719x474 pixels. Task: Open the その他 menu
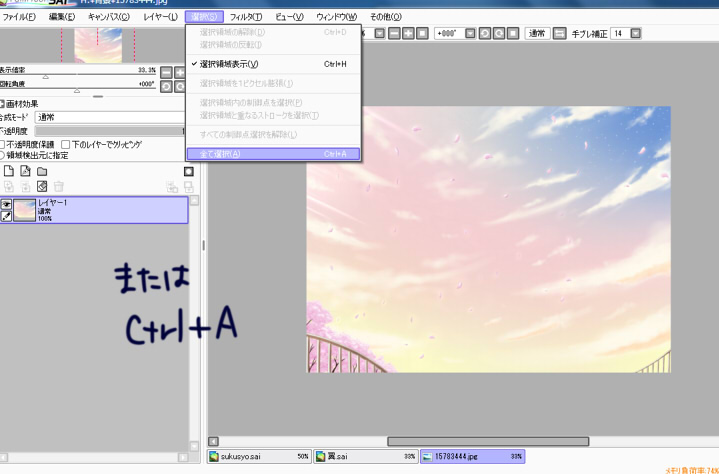click(x=386, y=17)
